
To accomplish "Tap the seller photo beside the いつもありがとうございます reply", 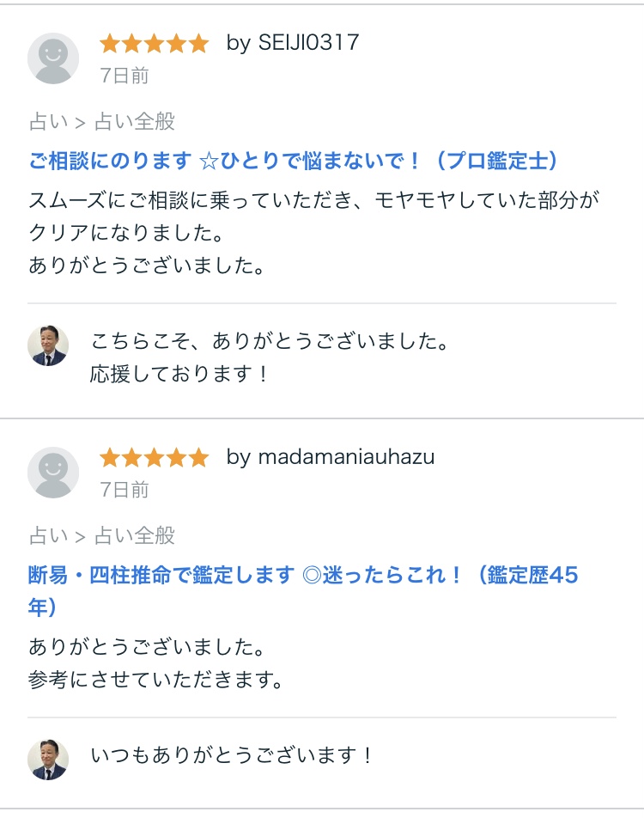I will [48, 760].
